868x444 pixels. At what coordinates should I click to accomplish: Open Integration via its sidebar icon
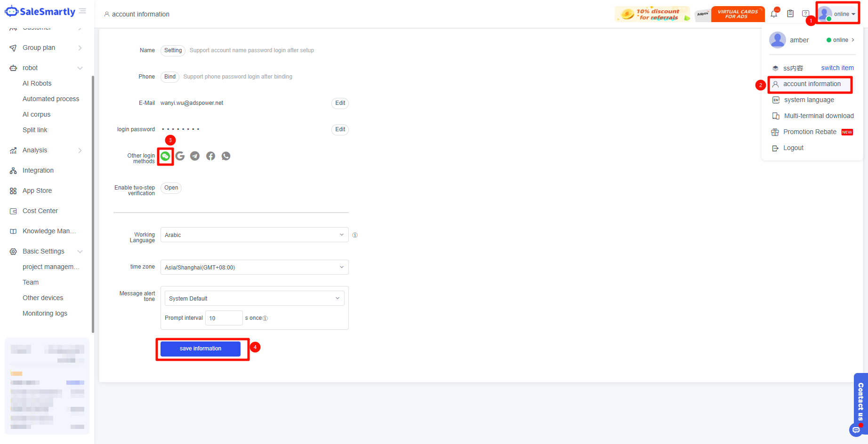(13, 171)
